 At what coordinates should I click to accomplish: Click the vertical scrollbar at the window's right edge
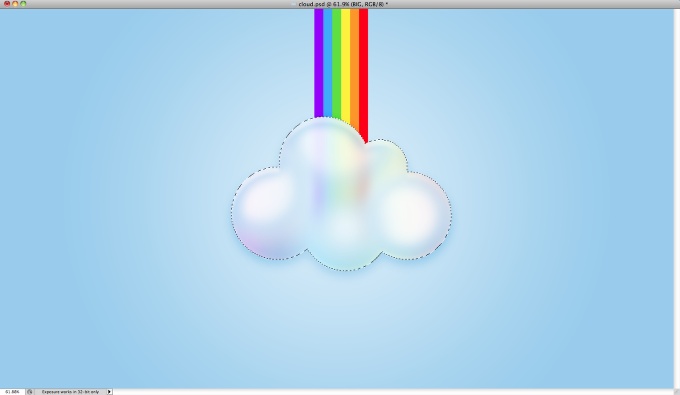(677, 199)
